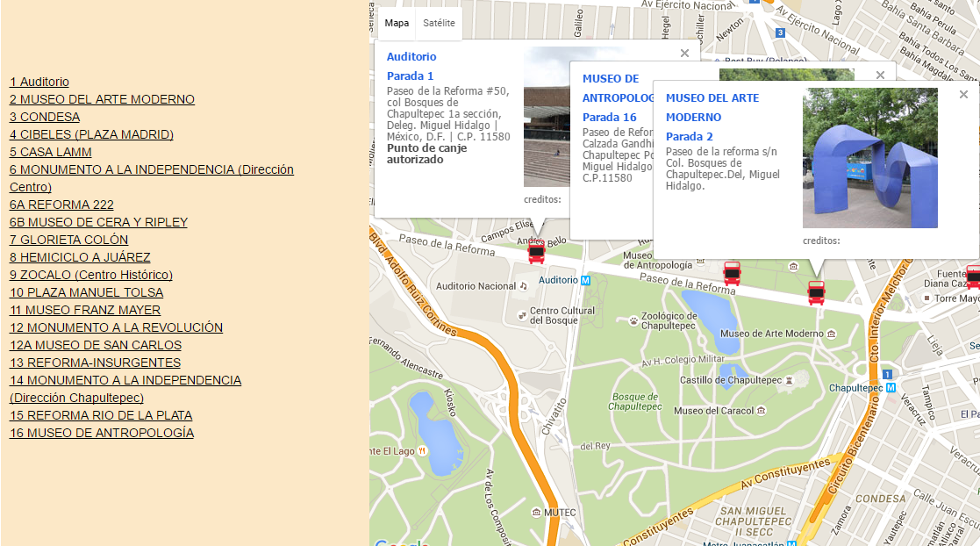Switch to Satélite view
Image resolution: width=980 pixels, height=546 pixels.
click(x=439, y=23)
